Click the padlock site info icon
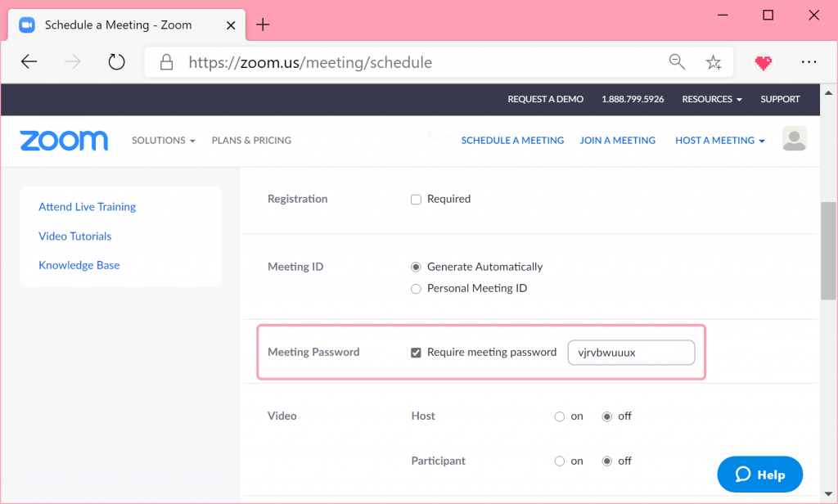The height and width of the screenshot is (504, 838). click(x=167, y=62)
